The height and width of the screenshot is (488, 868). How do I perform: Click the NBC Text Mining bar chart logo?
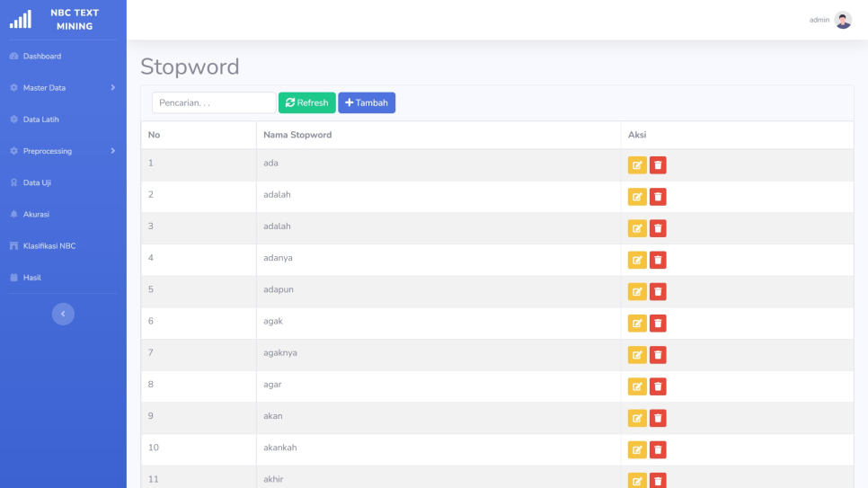pyautogui.click(x=21, y=20)
